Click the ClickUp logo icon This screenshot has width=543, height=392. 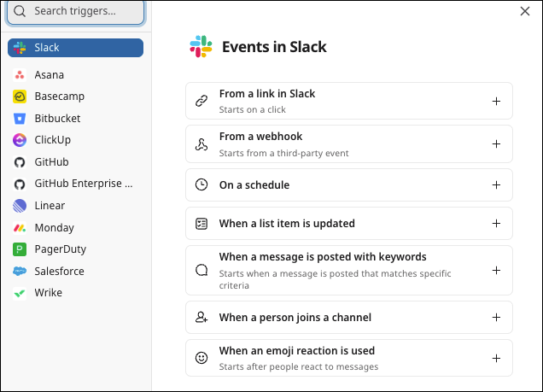[20, 140]
